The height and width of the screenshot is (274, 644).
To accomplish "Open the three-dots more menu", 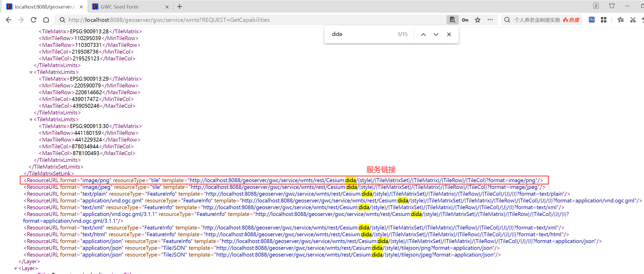I will click(490, 20).
